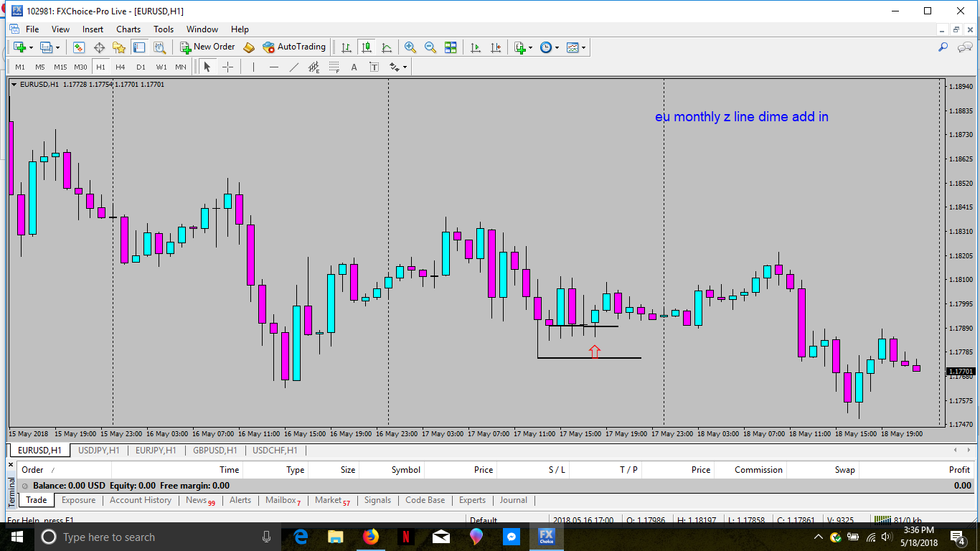Screen dimensions: 980x551
Task: Open the New Chart toolbar icon
Action: tap(19, 47)
